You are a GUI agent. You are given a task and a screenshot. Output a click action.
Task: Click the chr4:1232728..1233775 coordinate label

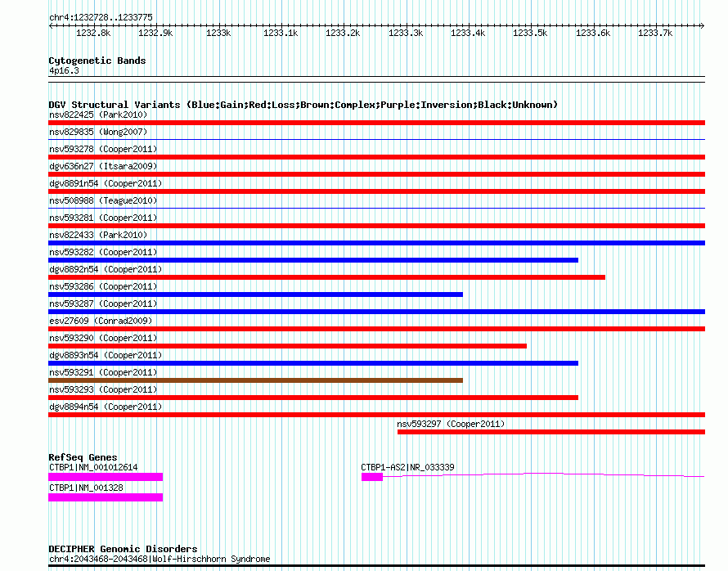tap(101, 17)
